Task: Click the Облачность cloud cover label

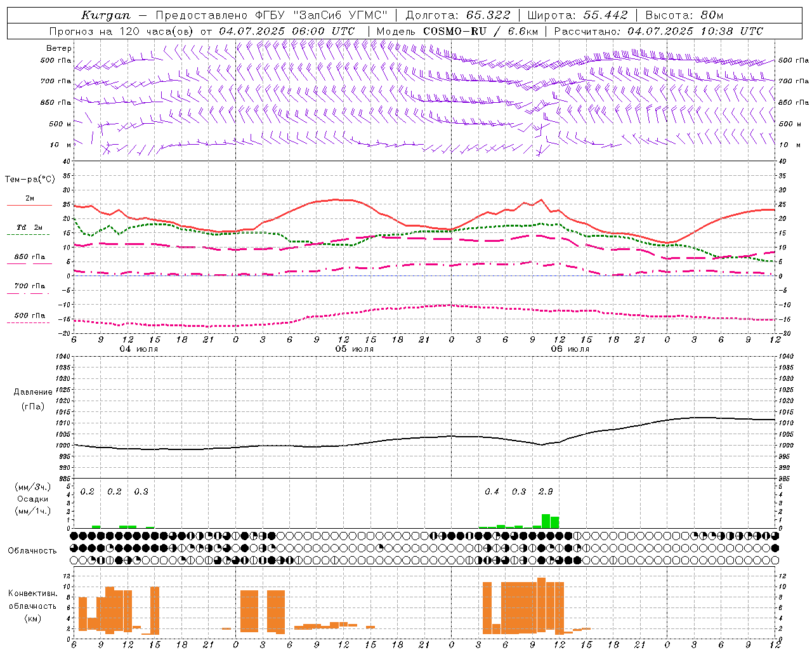Action: tap(32, 550)
